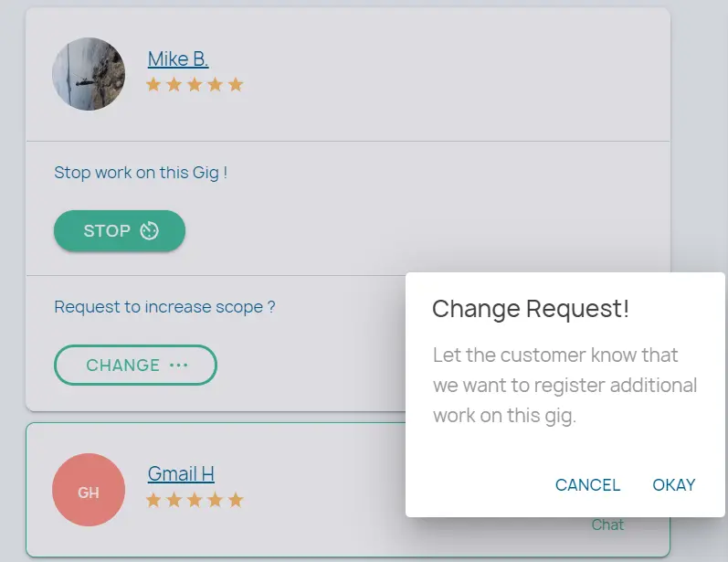This screenshot has height=562, width=728.
Task: Open Chat on the Gmail H card
Action: (607, 525)
